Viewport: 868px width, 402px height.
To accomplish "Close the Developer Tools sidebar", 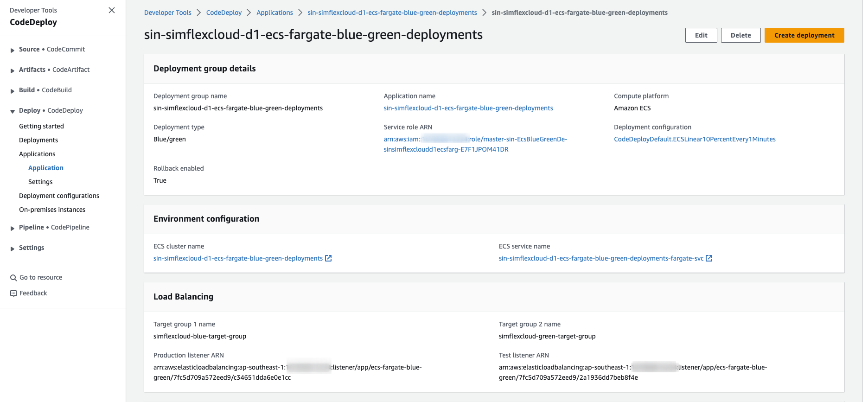I will [x=112, y=10].
